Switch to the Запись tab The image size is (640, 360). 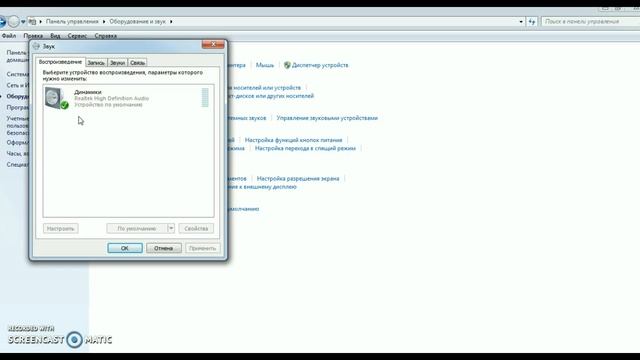96,62
